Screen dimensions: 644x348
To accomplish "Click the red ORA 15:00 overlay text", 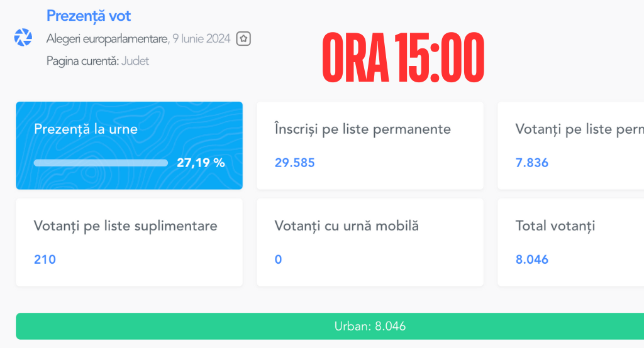I will pyautogui.click(x=403, y=58).
